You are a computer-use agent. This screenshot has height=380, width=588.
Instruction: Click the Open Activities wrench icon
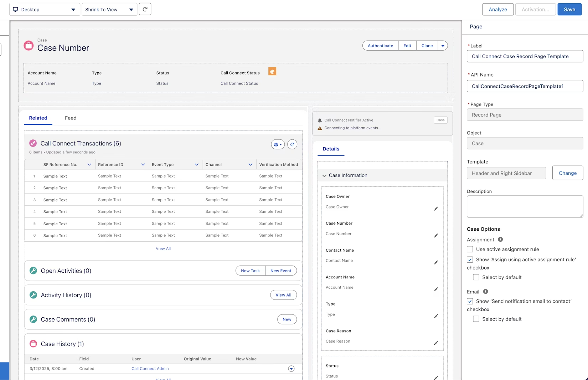[33, 271]
